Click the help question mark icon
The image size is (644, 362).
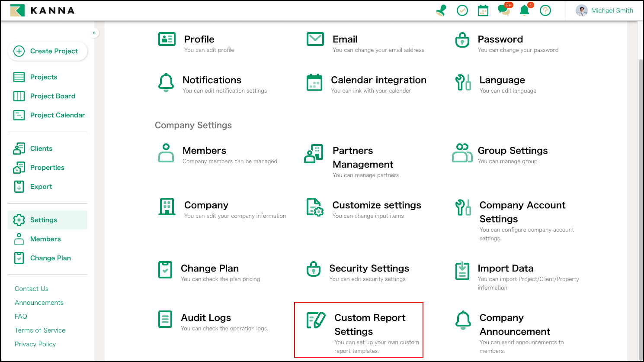click(545, 10)
